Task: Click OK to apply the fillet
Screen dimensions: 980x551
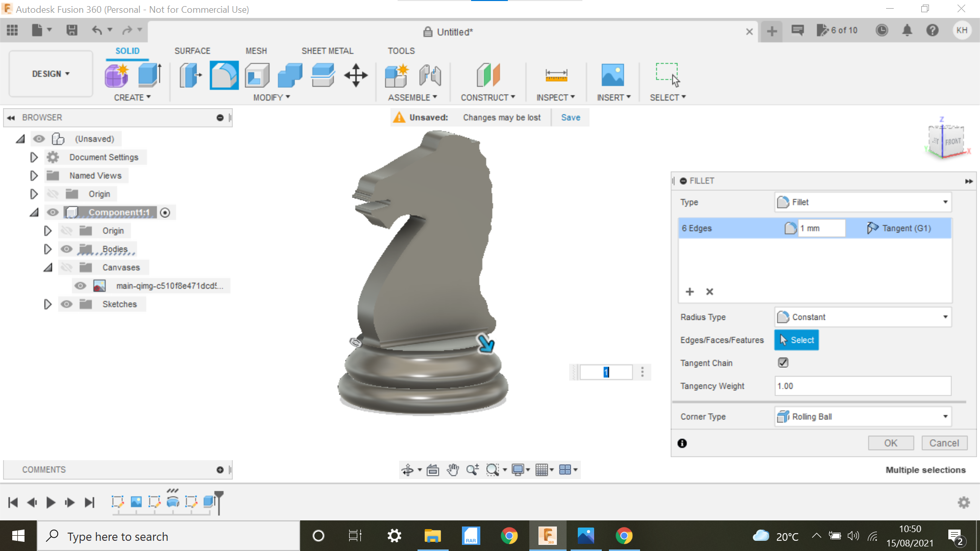Action: 891,443
